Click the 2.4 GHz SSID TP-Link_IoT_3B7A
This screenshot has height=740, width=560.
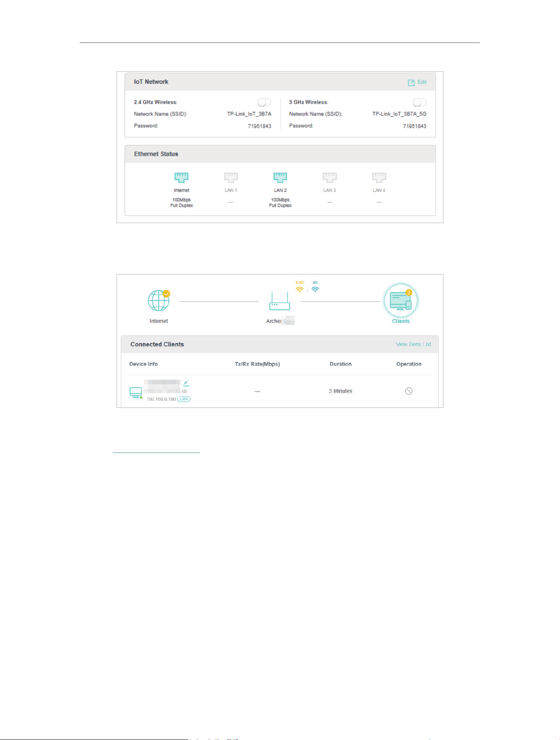click(x=249, y=114)
